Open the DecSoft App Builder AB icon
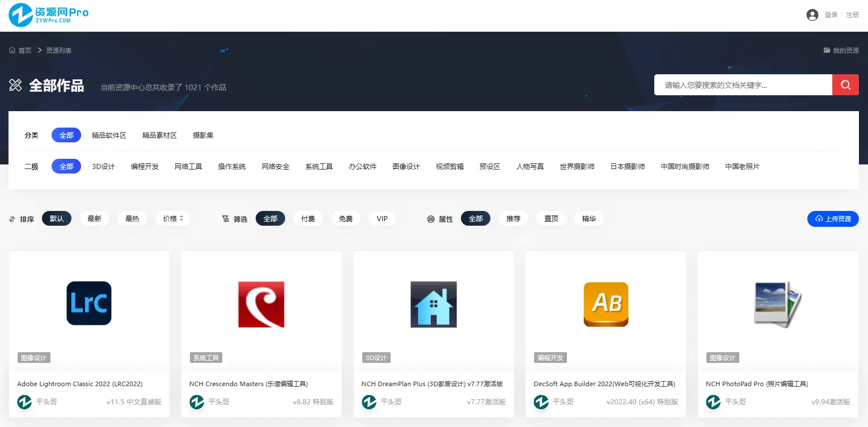868x427 pixels. point(606,304)
